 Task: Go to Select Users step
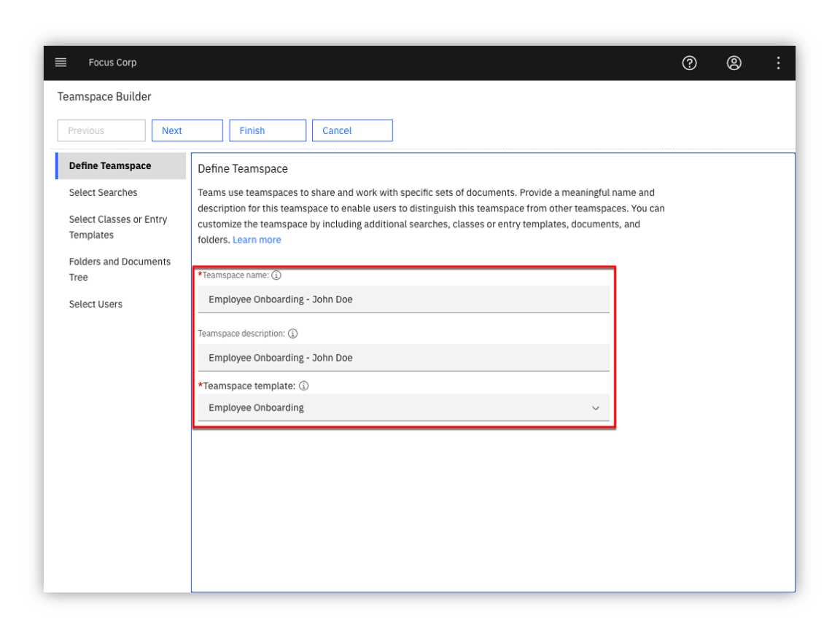click(96, 304)
